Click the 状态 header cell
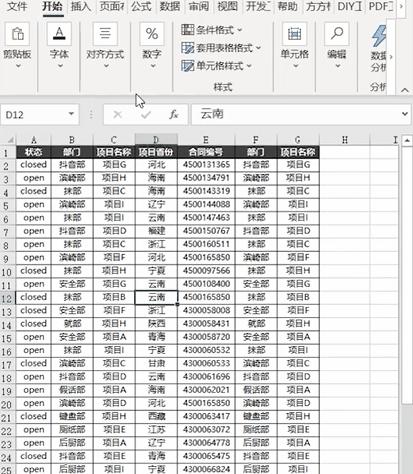413x474 pixels. tap(33, 152)
